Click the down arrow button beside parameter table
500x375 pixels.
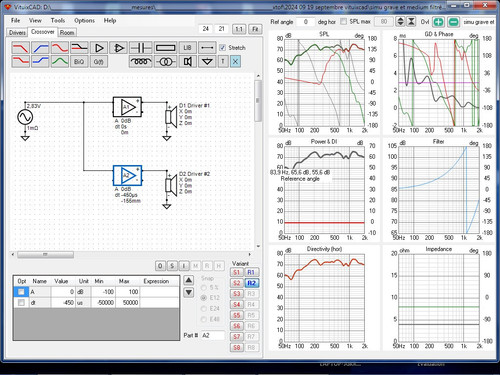(189, 293)
